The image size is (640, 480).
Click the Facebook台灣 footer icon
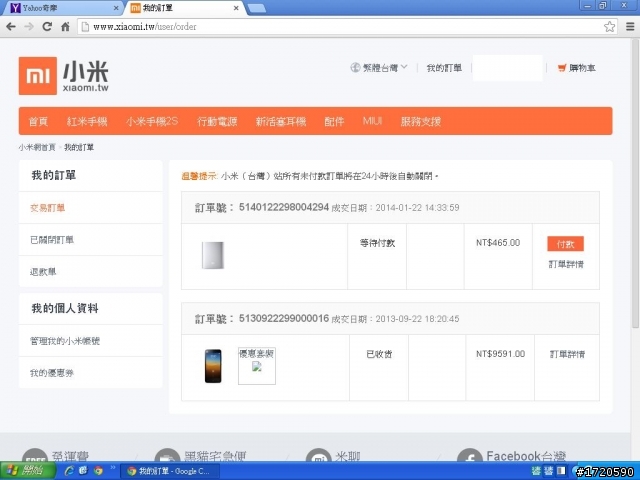[470, 456]
